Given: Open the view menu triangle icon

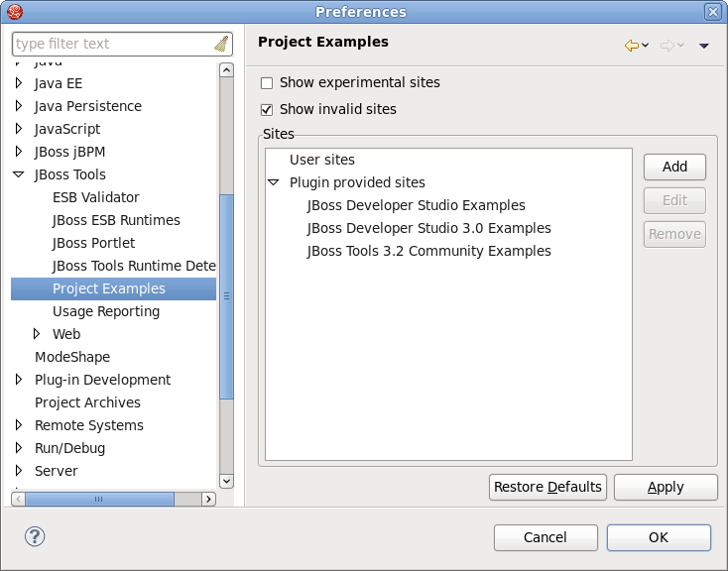Looking at the screenshot, I should 703,46.
